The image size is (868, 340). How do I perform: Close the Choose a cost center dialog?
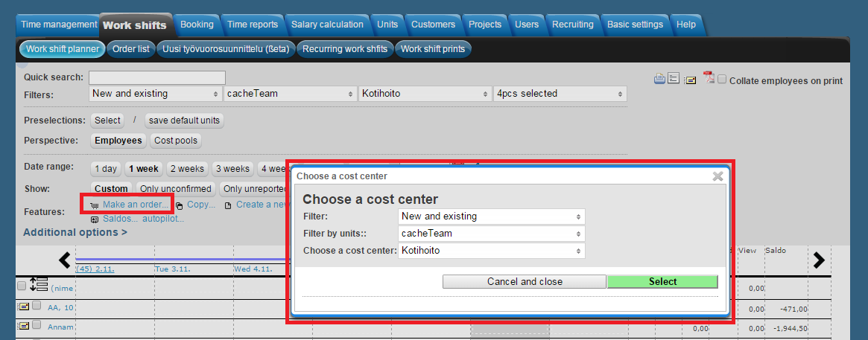(717, 176)
